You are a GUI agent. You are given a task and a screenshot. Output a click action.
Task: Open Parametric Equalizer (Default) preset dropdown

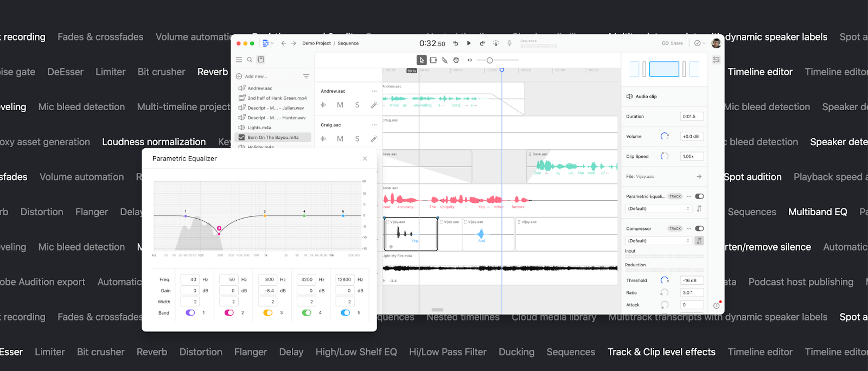coord(659,208)
